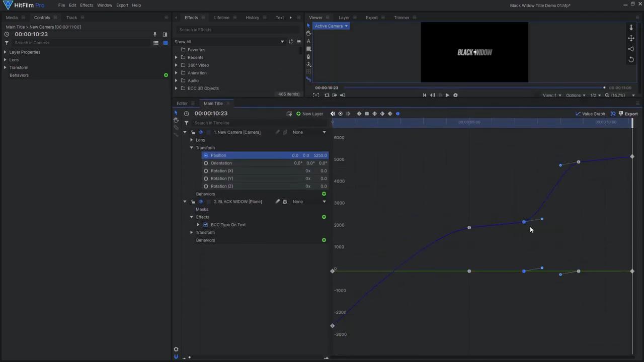Switch to the Track tab
This screenshot has width=644, height=362.
[x=71, y=18]
